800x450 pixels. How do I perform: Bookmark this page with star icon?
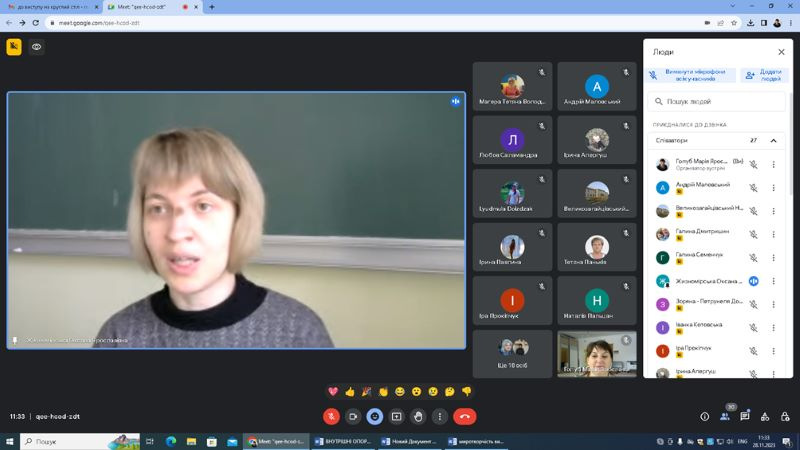point(734,23)
